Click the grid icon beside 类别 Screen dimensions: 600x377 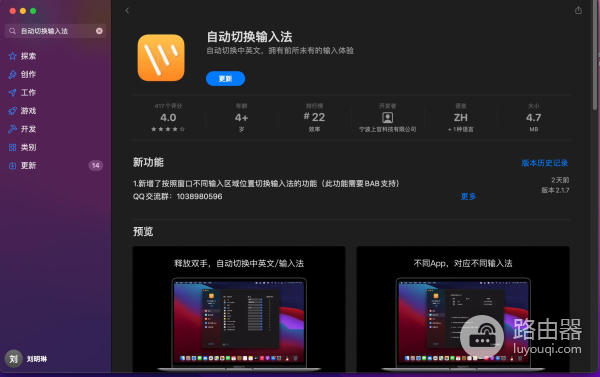pyautogui.click(x=13, y=147)
